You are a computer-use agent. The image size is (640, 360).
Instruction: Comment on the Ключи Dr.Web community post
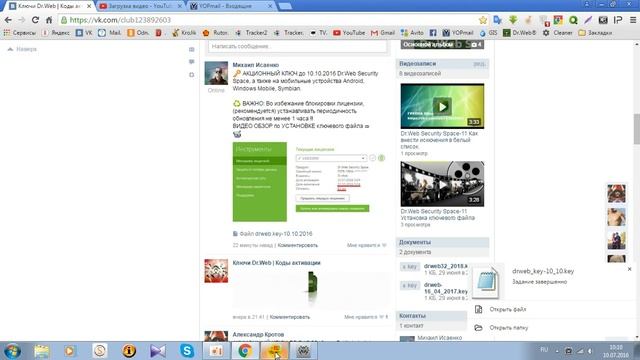pyautogui.click(x=290, y=317)
